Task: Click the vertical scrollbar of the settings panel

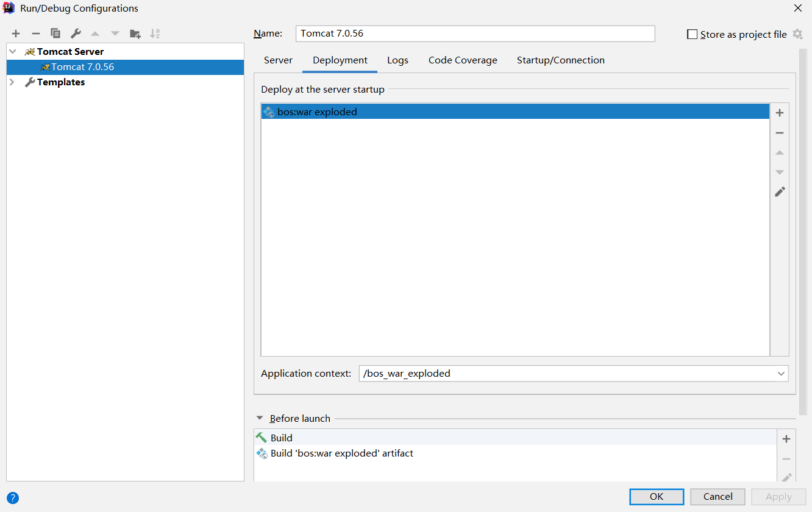Action: coord(803,232)
